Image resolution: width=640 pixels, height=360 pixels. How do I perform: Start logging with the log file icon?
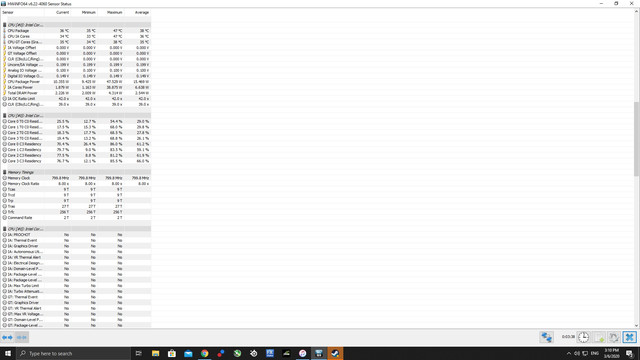(x=599, y=337)
